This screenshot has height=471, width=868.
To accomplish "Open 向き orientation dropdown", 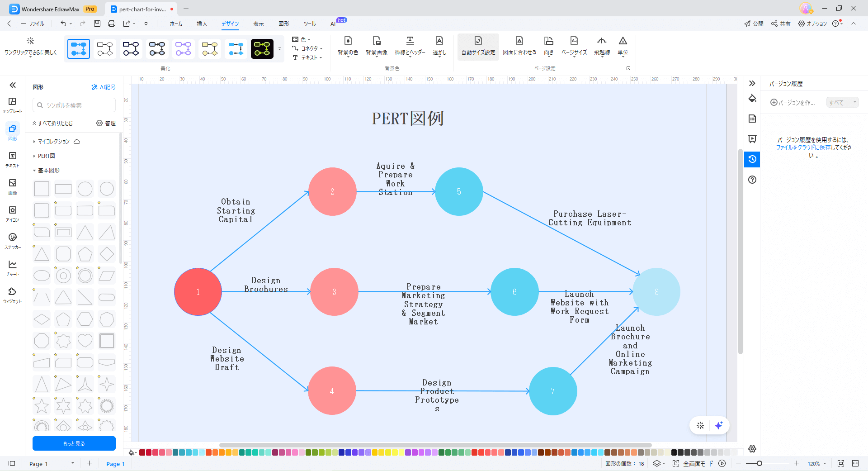I will 548,46.
